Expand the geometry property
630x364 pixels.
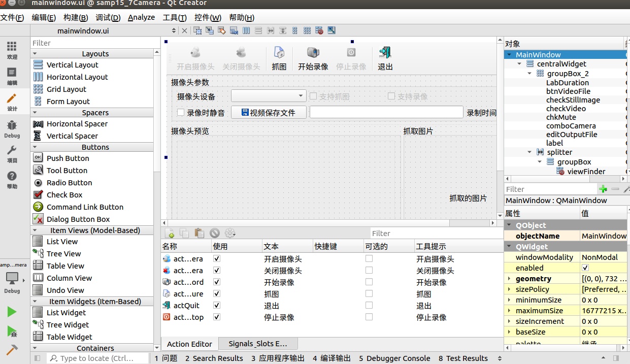[x=509, y=278]
